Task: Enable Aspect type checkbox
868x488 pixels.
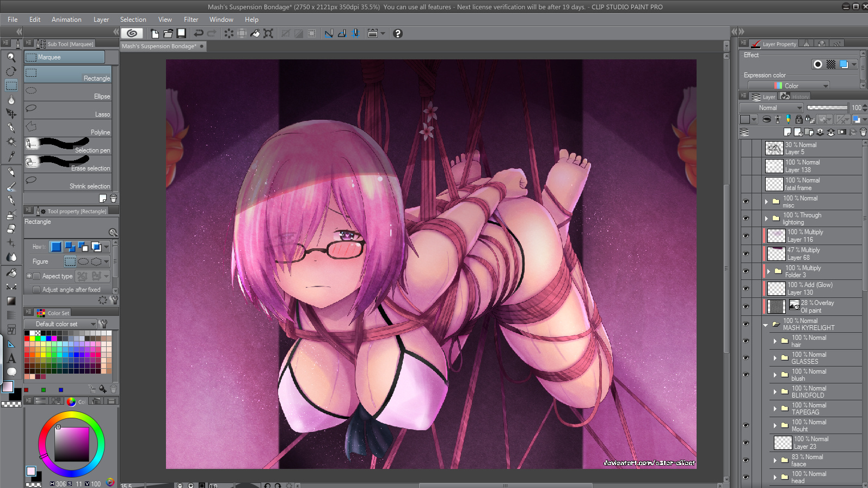Action: click(x=36, y=276)
